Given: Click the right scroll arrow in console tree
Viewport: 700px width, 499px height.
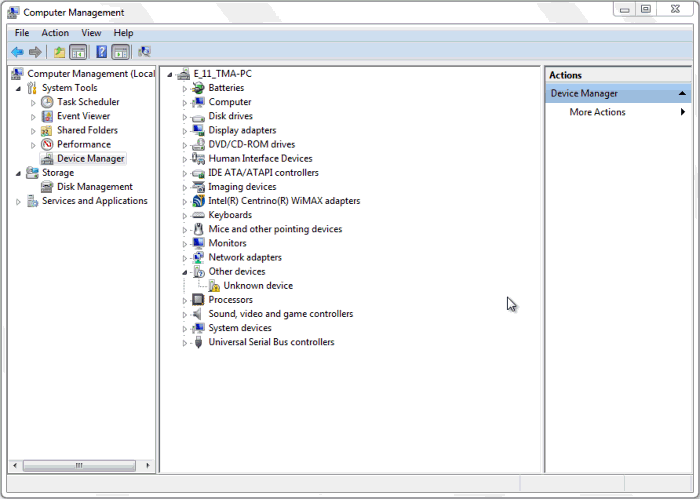Looking at the screenshot, I should point(148,466).
